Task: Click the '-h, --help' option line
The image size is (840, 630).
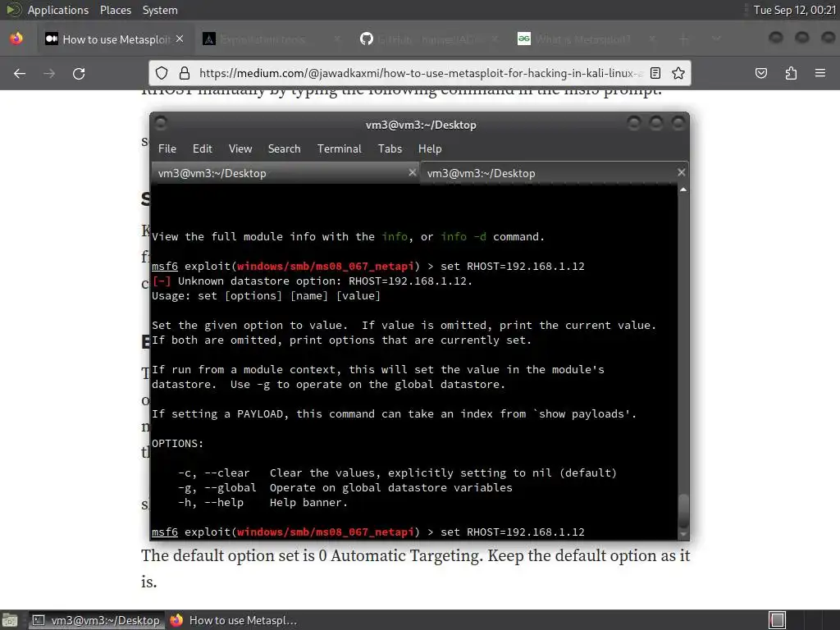Action: click(262, 503)
